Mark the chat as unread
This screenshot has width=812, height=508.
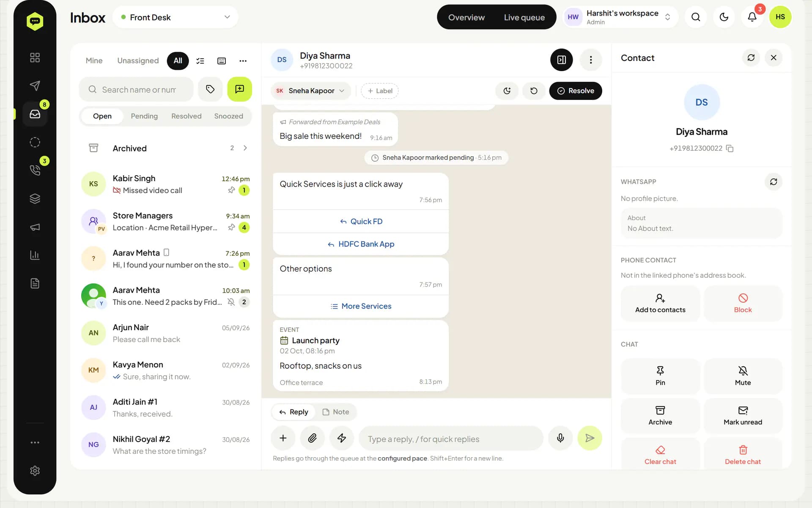pos(743,416)
